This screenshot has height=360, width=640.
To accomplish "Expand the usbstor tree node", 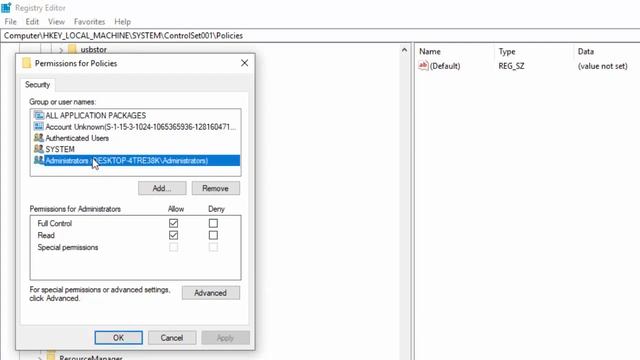I will (61, 50).
